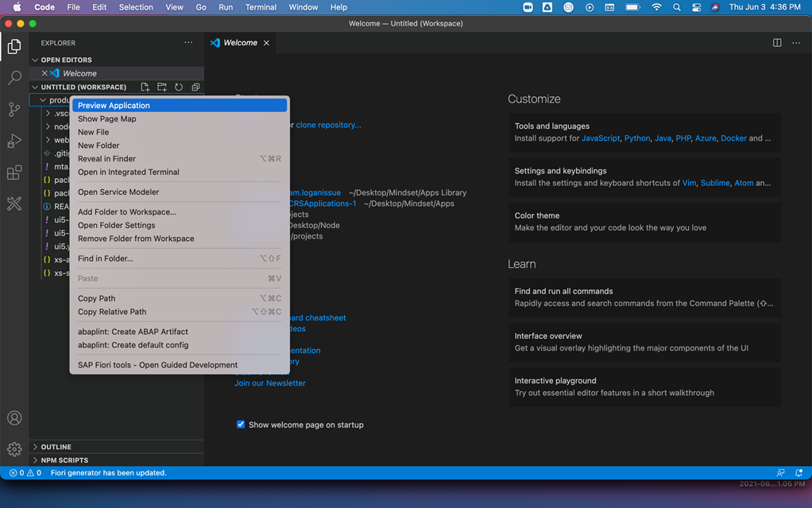Open the Interface overview card
Viewport: 812px width, 508px height.
click(644, 342)
